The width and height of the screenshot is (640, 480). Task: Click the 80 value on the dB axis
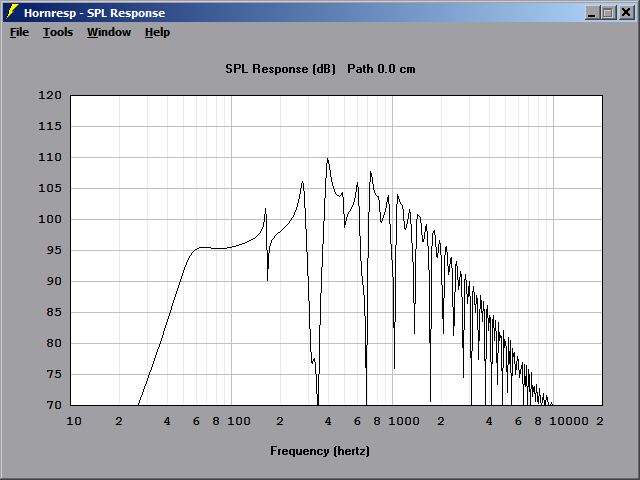click(x=54, y=343)
